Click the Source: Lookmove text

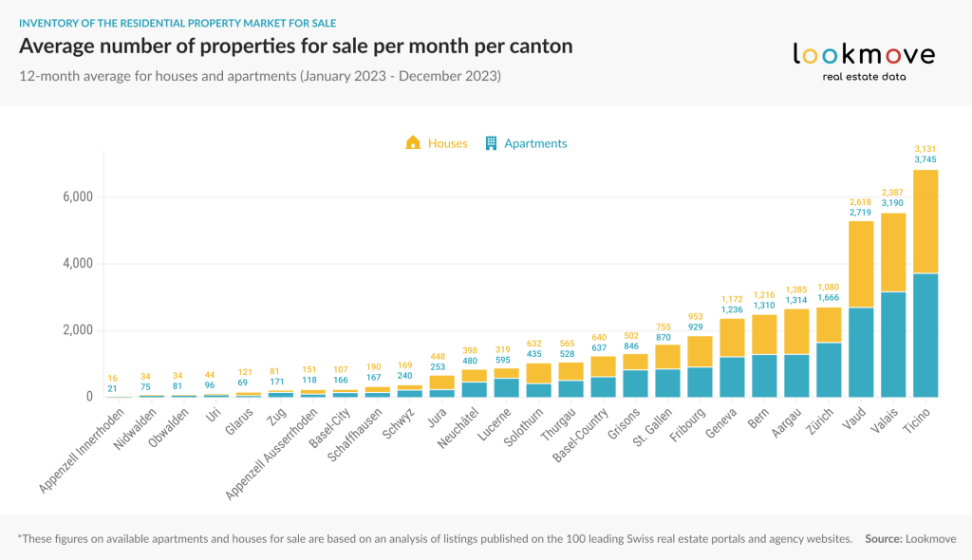point(910,538)
